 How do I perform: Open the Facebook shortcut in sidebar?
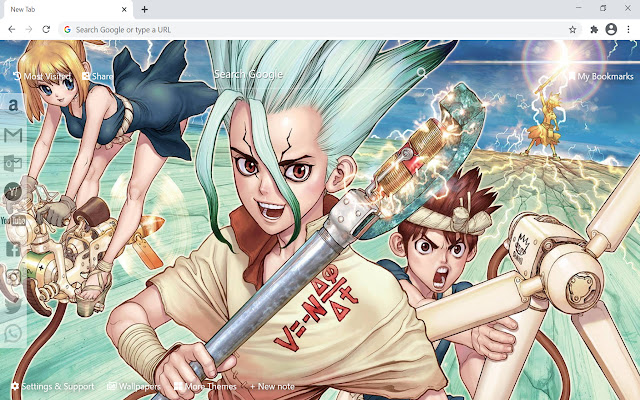[13, 249]
